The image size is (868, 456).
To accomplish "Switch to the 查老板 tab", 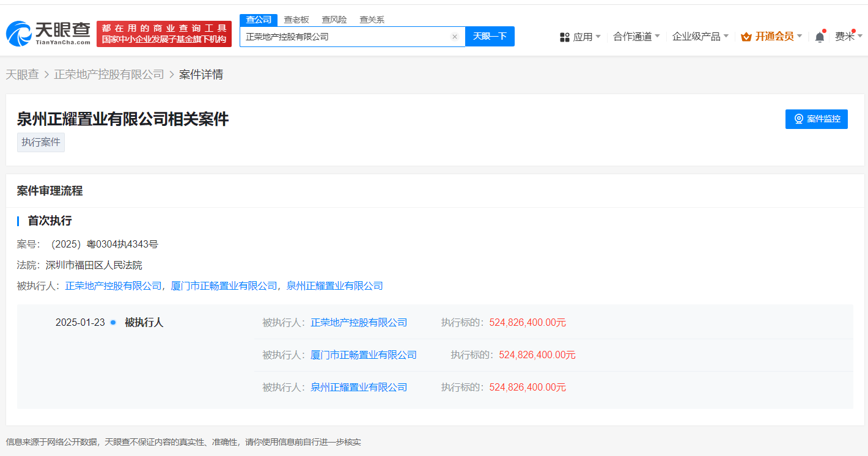I will [296, 20].
